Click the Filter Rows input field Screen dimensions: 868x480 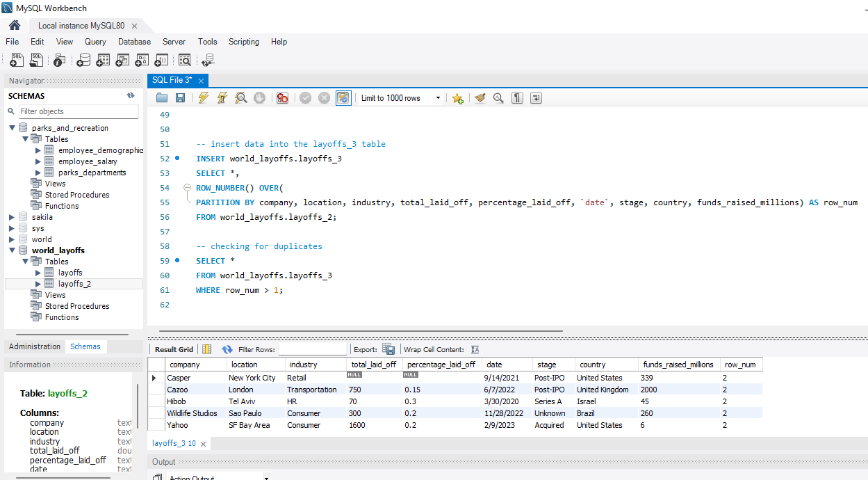[313, 349]
